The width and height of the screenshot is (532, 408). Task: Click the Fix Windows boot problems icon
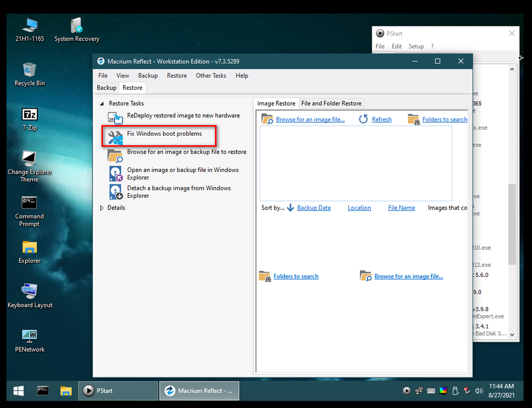pyautogui.click(x=115, y=138)
